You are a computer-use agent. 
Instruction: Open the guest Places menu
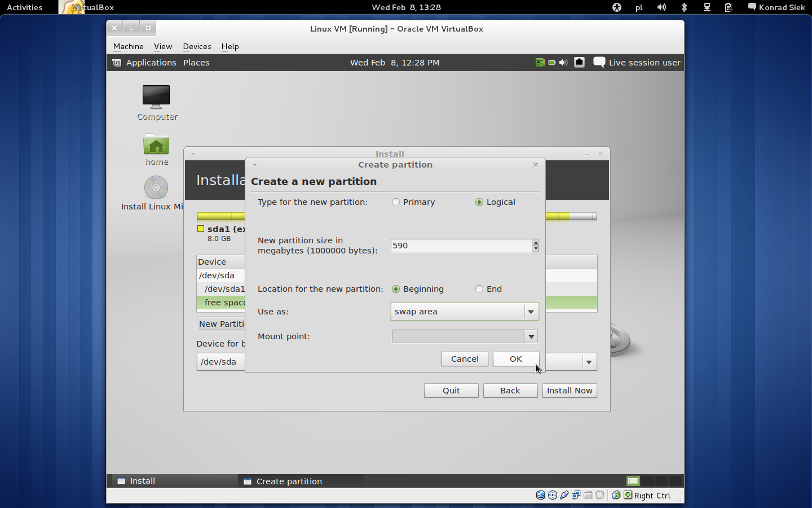(x=196, y=63)
